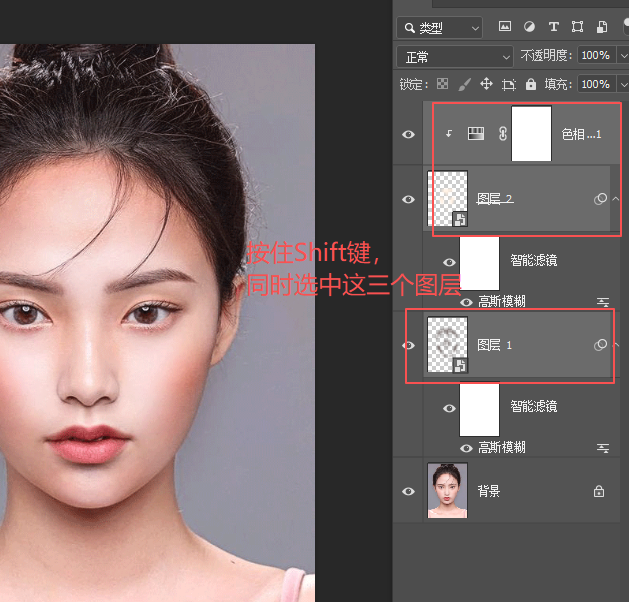Click the hue/saturation adjustment icon on 色相...1

click(x=476, y=134)
